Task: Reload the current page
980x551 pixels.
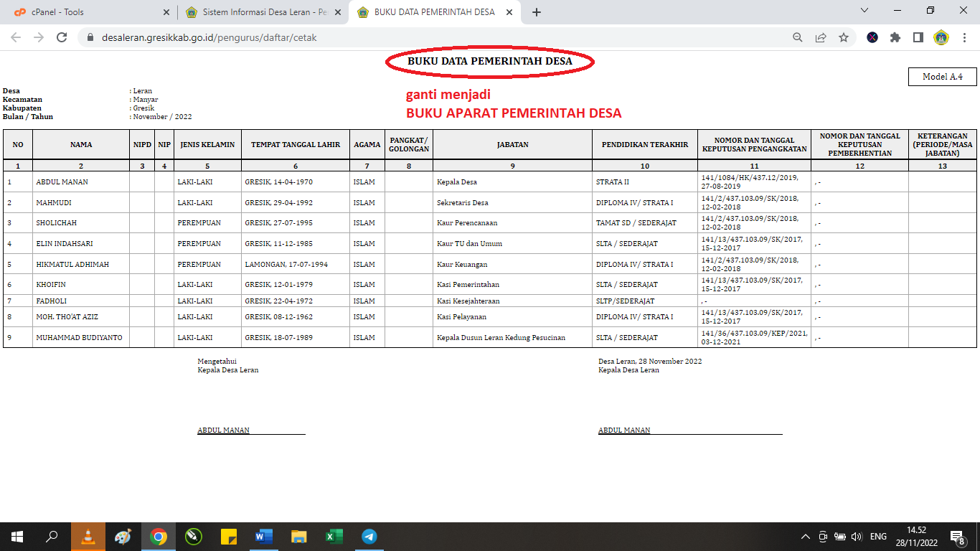Action: click(x=62, y=37)
